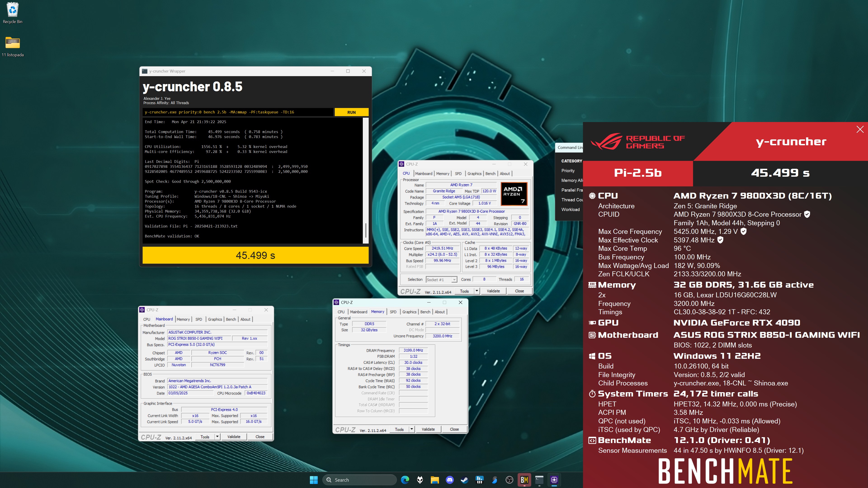Close the BenchMate result panel with the X
Image resolution: width=868 pixels, height=488 pixels.
(860, 129)
